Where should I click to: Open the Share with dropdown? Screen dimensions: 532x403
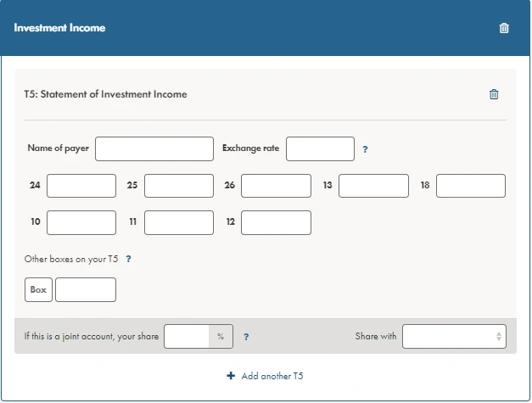point(454,336)
